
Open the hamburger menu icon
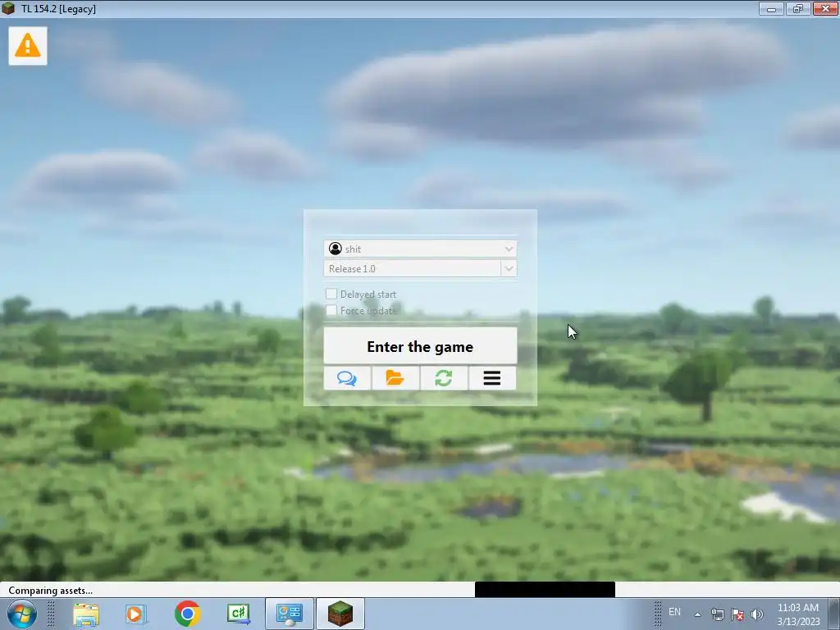(492, 378)
